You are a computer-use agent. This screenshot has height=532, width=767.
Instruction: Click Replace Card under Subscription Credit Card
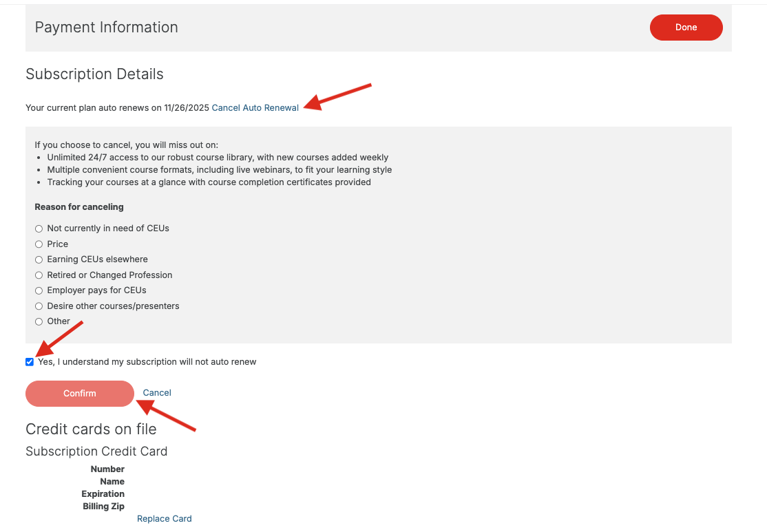point(164,518)
